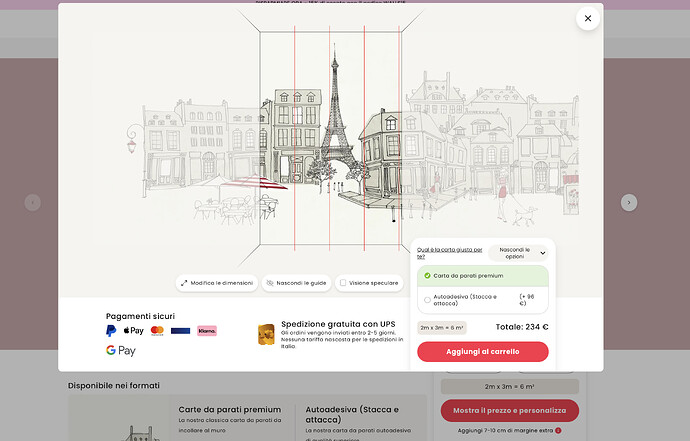Click the red info icon near margine extra
The image size is (690, 441).
[558, 430]
